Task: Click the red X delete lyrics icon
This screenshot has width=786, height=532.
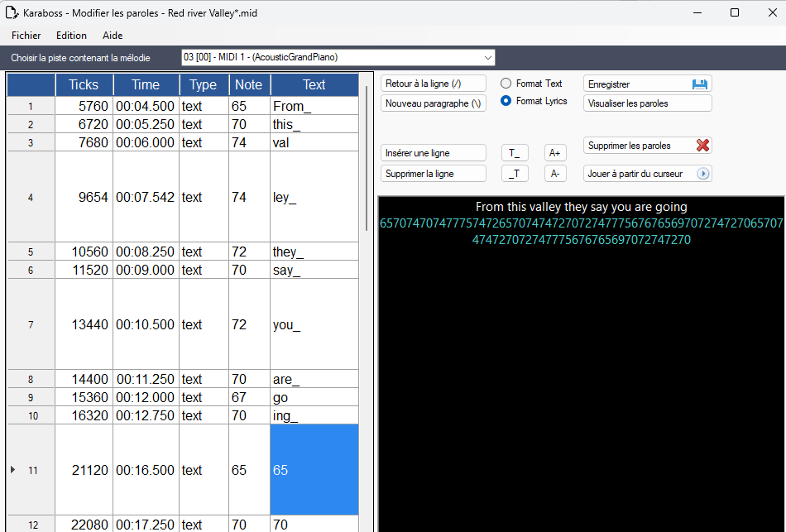Action: pos(702,146)
